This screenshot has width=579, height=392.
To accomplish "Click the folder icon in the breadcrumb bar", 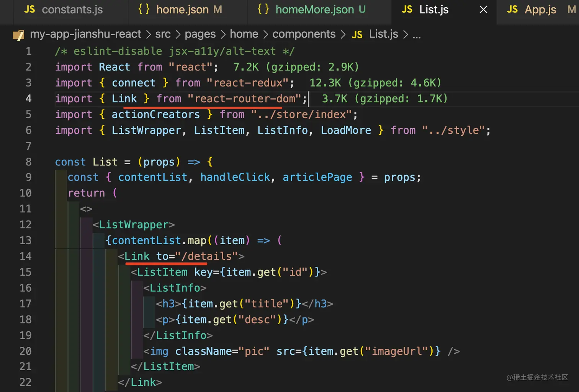I will coord(18,35).
